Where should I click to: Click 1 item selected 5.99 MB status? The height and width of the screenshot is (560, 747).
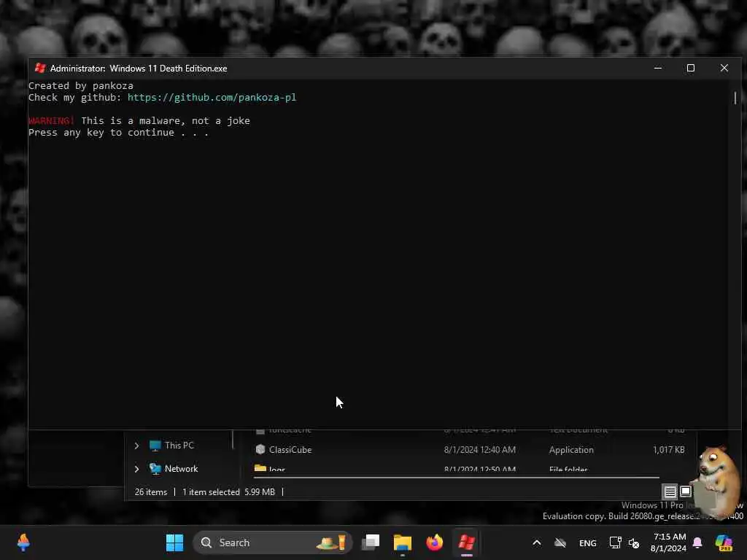[228, 492]
